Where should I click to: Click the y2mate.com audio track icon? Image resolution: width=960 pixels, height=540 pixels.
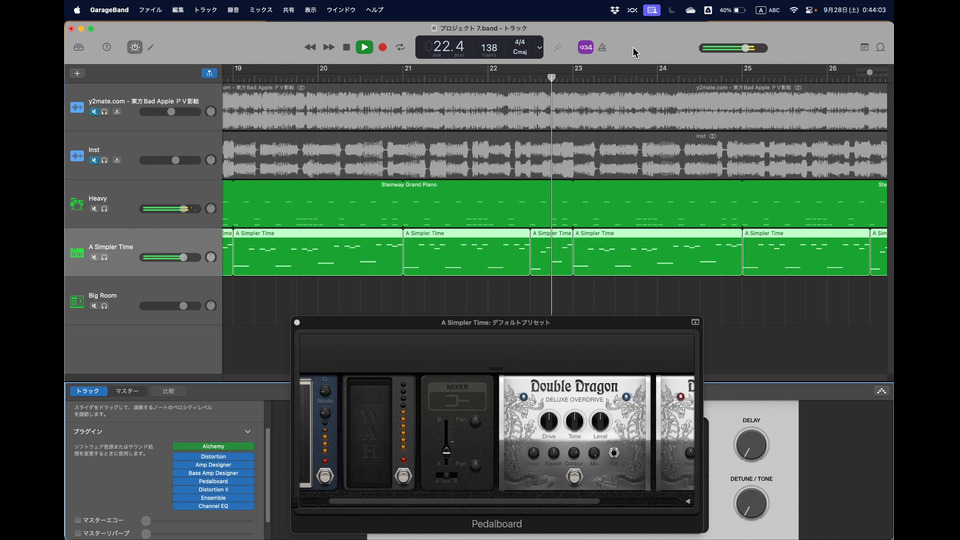(77, 107)
